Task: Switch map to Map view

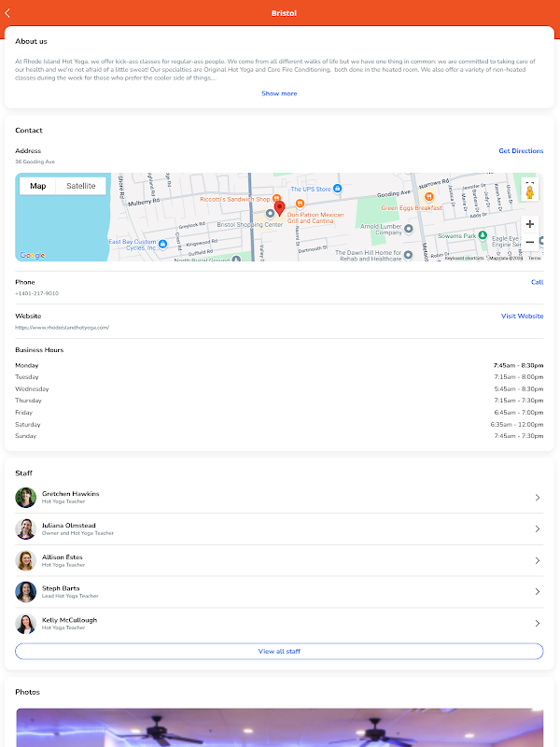Action: [x=37, y=186]
